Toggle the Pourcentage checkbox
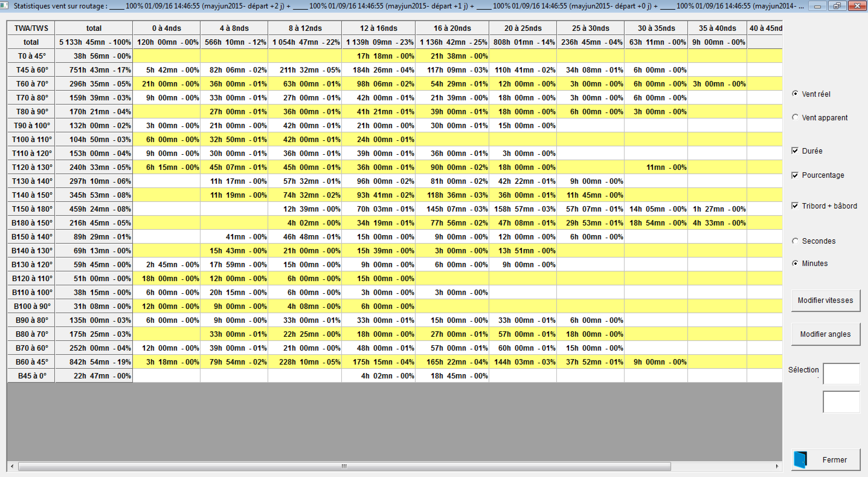Viewport: 868px width, 477px height. click(x=795, y=175)
